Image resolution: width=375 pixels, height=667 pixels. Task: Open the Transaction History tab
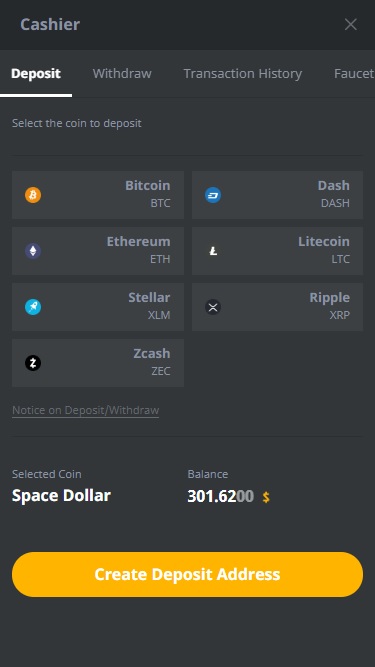(x=243, y=74)
